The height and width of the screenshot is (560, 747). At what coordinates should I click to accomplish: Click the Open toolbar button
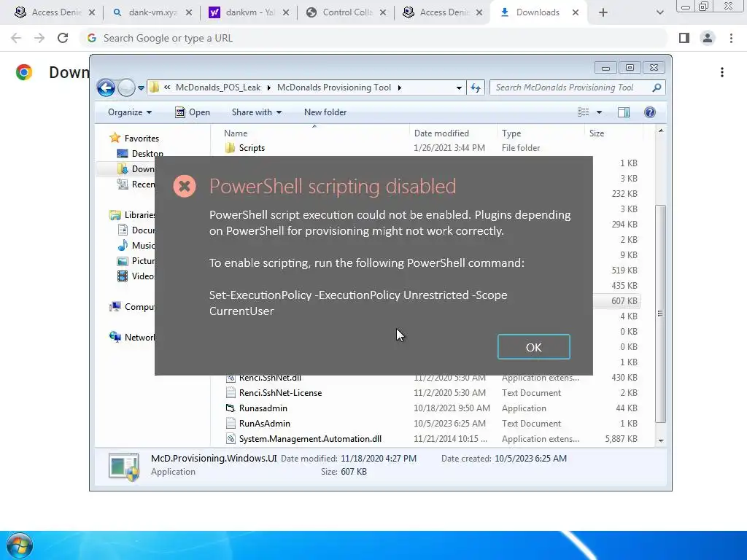pyautogui.click(x=193, y=112)
